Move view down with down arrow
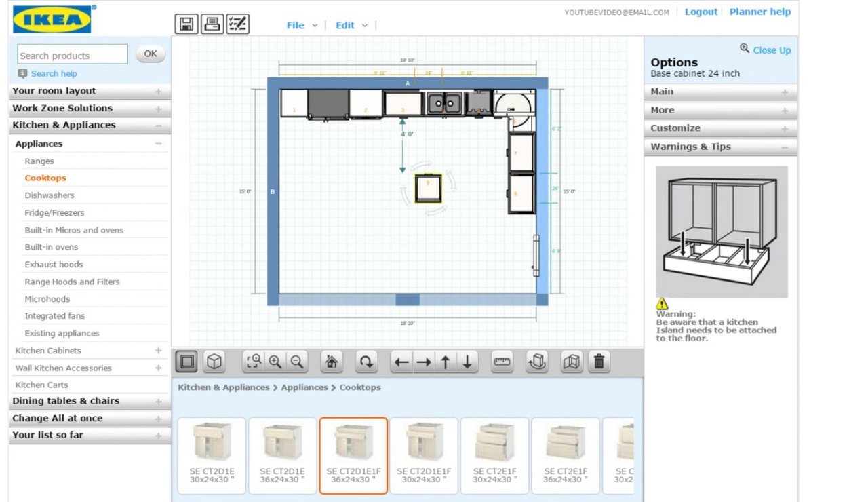This screenshot has height=502, width=868. click(468, 362)
